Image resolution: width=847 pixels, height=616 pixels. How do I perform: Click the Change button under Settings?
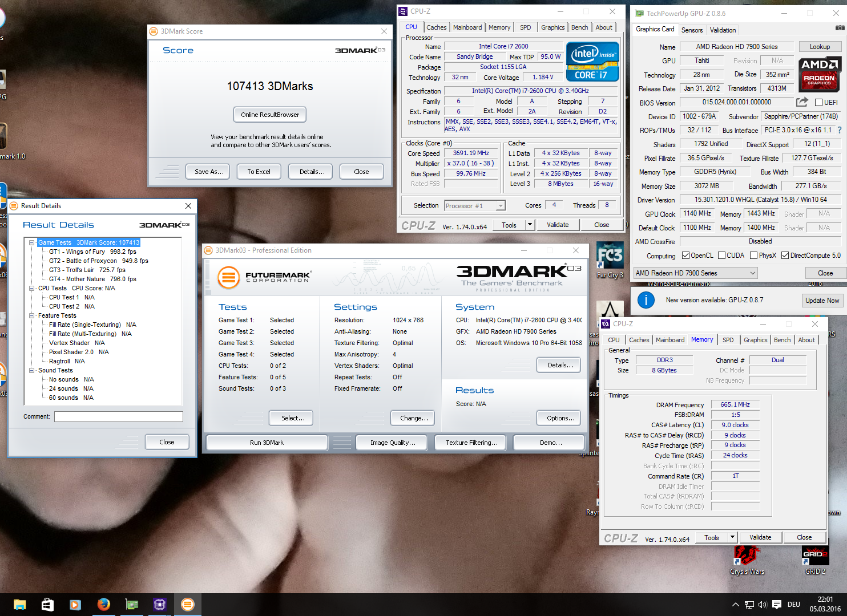point(413,418)
